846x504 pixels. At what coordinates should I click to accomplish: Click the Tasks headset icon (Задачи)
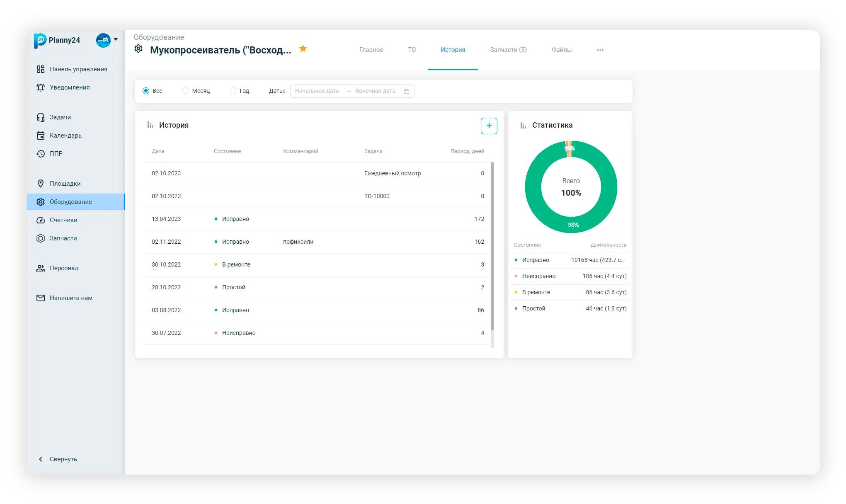[x=41, y=117]
